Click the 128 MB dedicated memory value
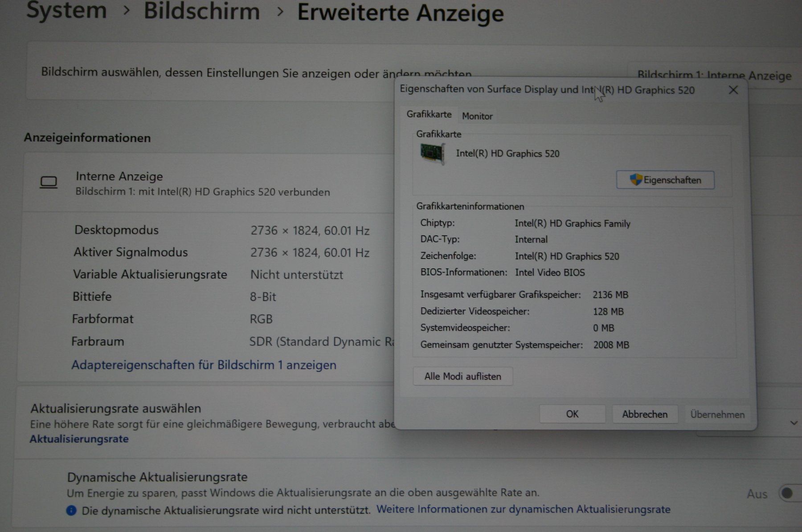 [x=608, y=312]
